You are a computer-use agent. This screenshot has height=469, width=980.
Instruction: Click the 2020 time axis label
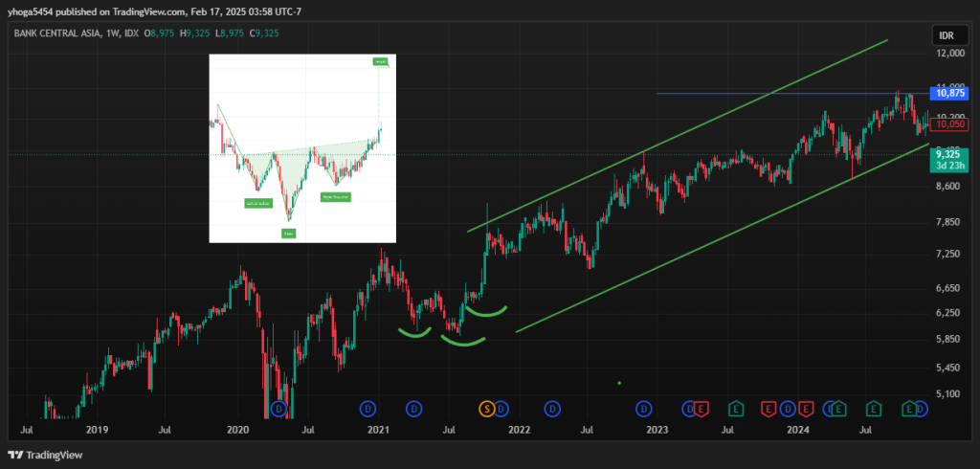pyautogui.click(x=237, y=430)
